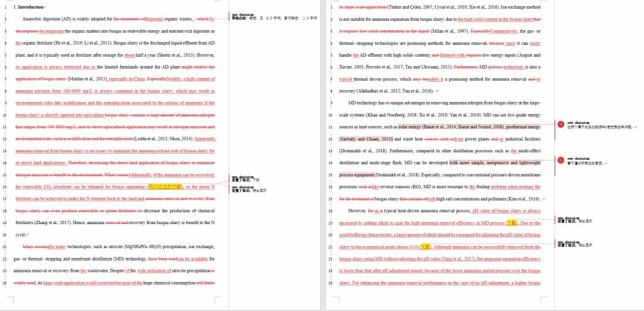Viewport: 644px width, 311px height.
Task: Click the reviewer avatar beside the lightweight equipment comment
Action: point(560,161)
